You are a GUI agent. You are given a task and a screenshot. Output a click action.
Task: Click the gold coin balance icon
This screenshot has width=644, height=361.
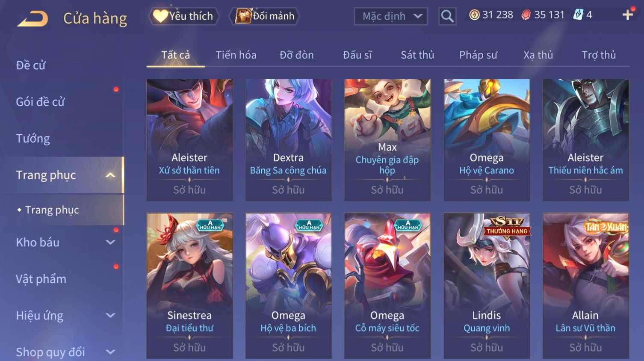474,15
